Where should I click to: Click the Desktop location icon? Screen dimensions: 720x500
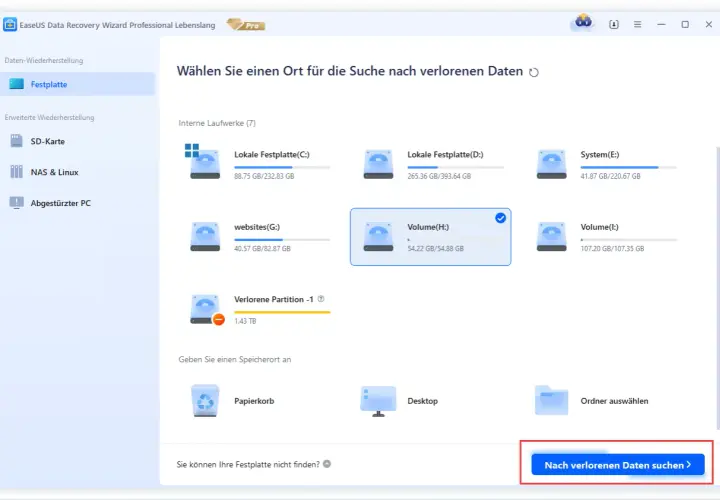(x=378, y=401)
